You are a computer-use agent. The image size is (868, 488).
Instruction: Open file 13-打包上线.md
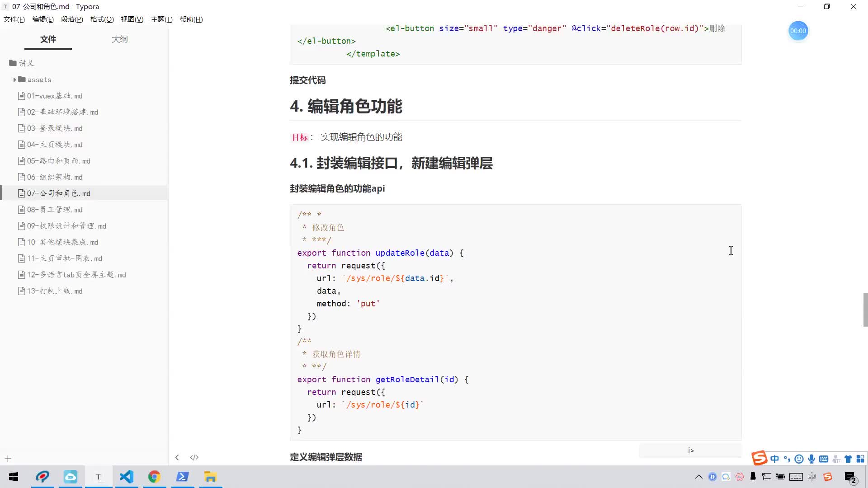(84, 291)
